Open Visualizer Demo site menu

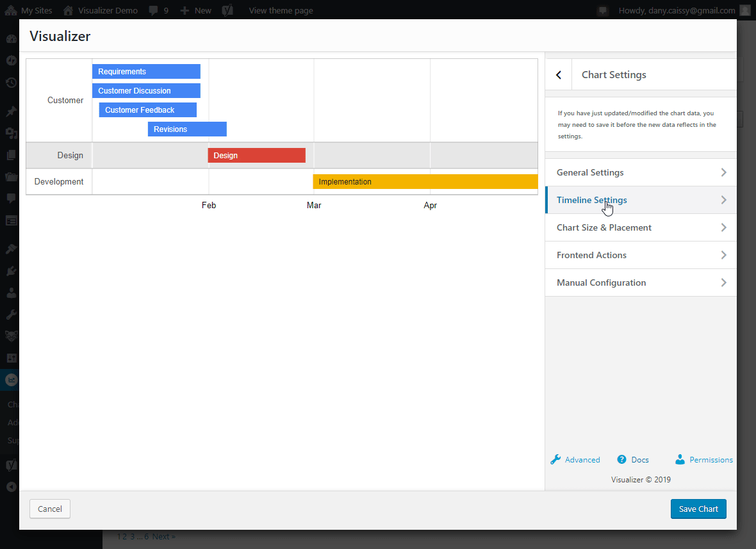101,10
